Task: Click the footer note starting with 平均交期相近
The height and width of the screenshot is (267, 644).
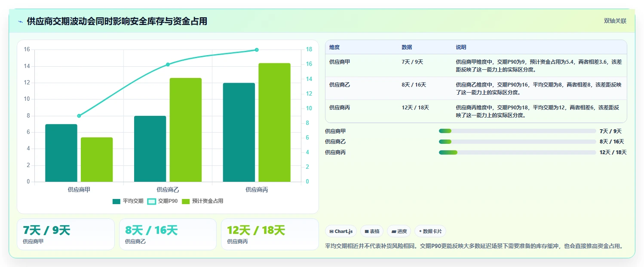Action: coord(474,246)
